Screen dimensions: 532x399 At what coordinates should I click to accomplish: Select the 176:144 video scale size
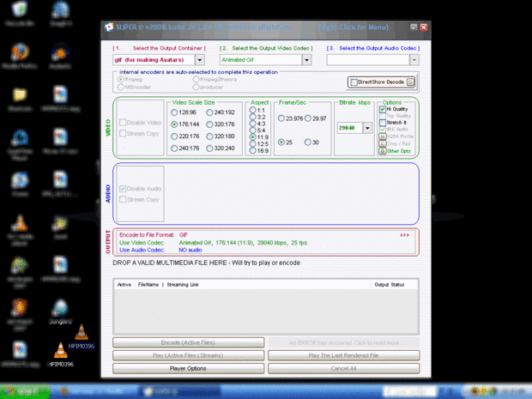(174, 124)
